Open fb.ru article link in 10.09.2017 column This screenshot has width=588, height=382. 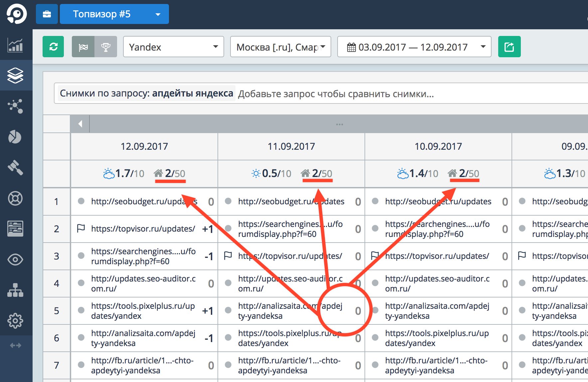[436, 365]
